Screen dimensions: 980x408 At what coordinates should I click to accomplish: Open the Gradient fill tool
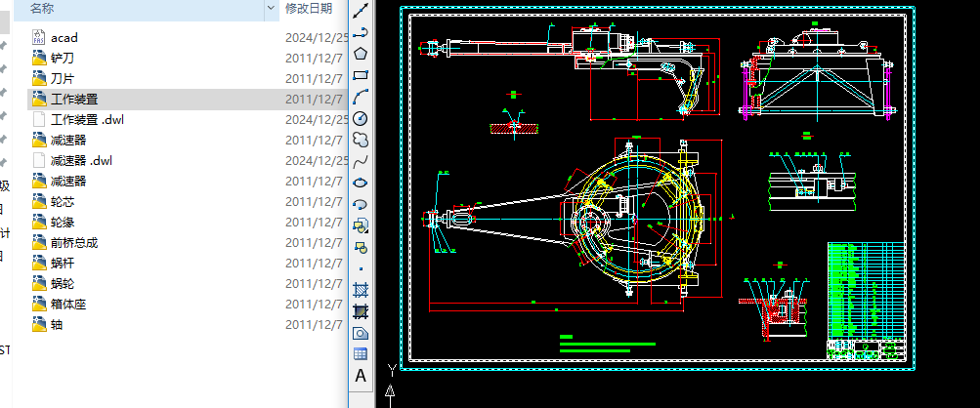361,311
